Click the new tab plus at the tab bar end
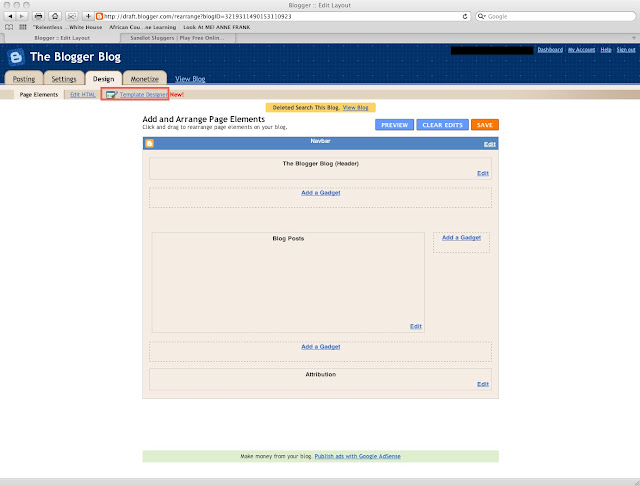This screenshot has height=486, width=640. (634, 38)
